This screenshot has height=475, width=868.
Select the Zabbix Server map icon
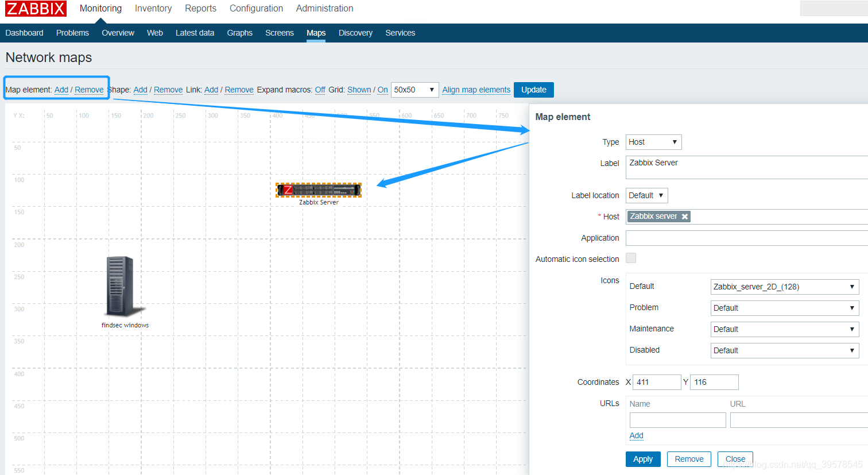tap(319, 190)
